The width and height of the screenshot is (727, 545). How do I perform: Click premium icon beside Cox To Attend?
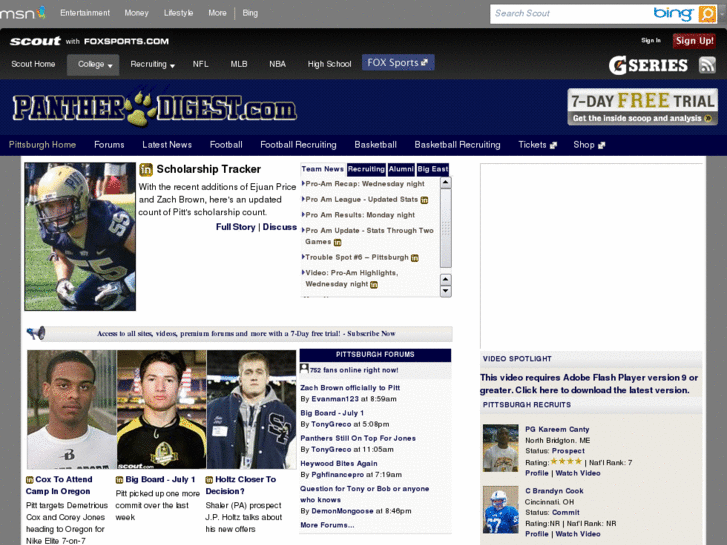pos(30,480)
